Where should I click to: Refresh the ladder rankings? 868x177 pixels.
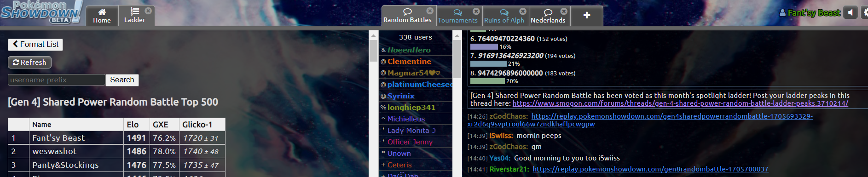click(29, 63)
